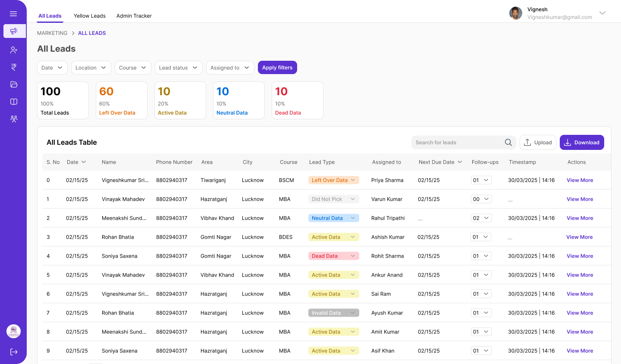Image resolution: width=621 pixels, height=364 pixels.
Task: Click the hamburger menu icon at top left
Action: coord(13,13)
